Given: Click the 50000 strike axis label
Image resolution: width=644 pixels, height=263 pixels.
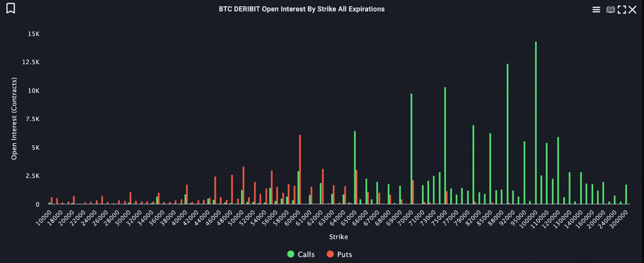Looking at the screenshot, I should tap(236, 218).
